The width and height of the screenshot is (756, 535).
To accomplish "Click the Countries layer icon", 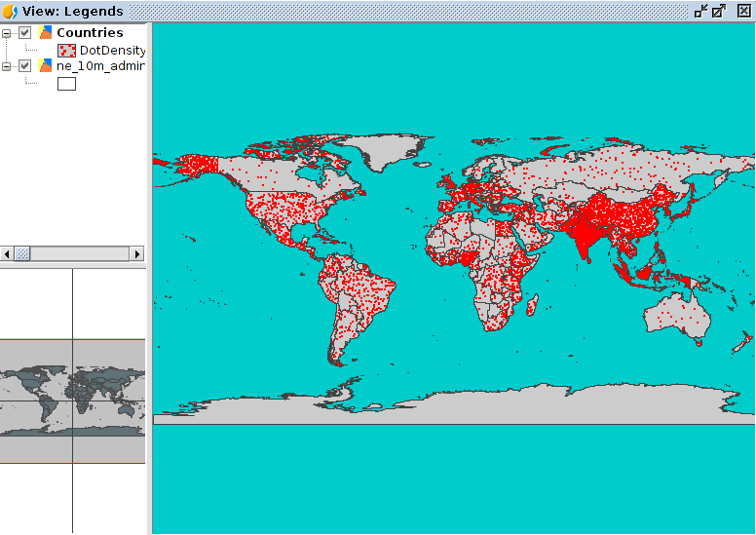I will (x=45, y=33).
